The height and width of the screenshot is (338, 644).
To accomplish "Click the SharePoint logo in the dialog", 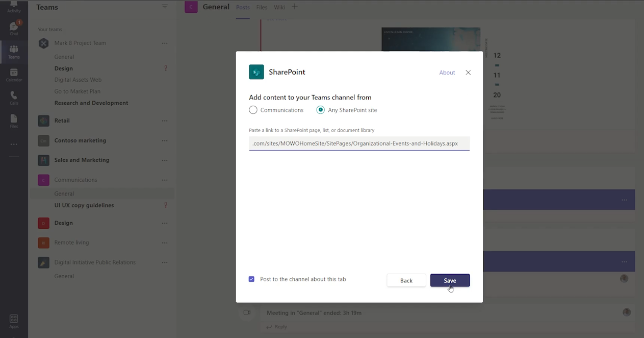I will coord(256,72).
